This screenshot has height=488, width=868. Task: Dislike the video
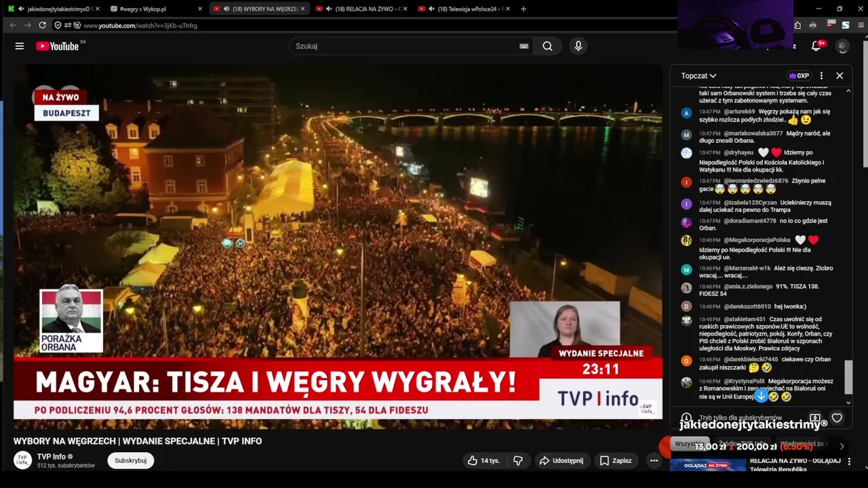[x=518, y=461]
